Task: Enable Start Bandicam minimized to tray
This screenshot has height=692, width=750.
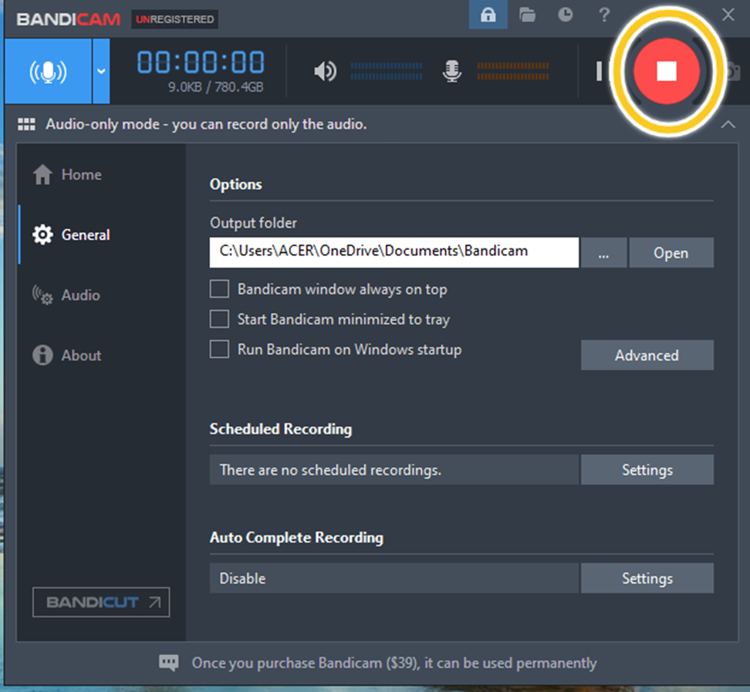Action: (x=219, y=319)
